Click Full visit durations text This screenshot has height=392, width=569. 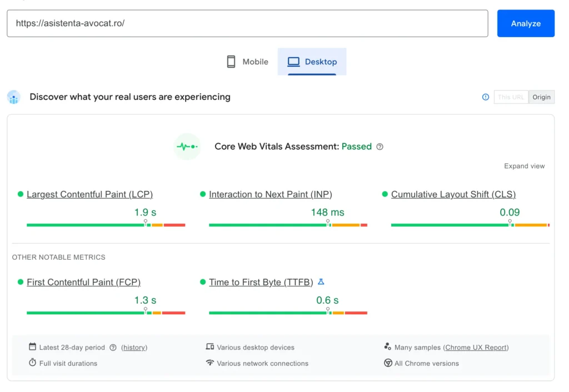[x=68, y=363]
